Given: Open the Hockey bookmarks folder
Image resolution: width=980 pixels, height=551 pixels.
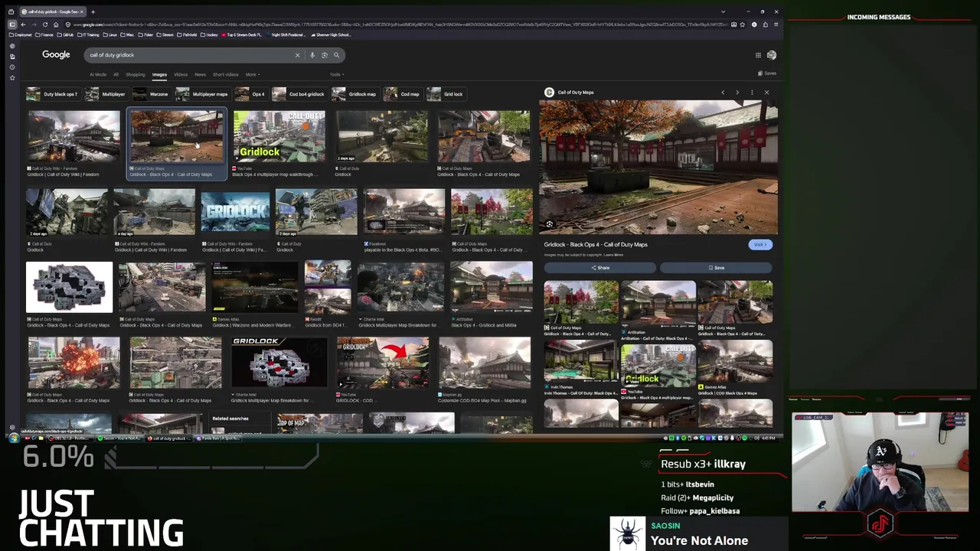Looking at the screenshot, I should point(211,35).
